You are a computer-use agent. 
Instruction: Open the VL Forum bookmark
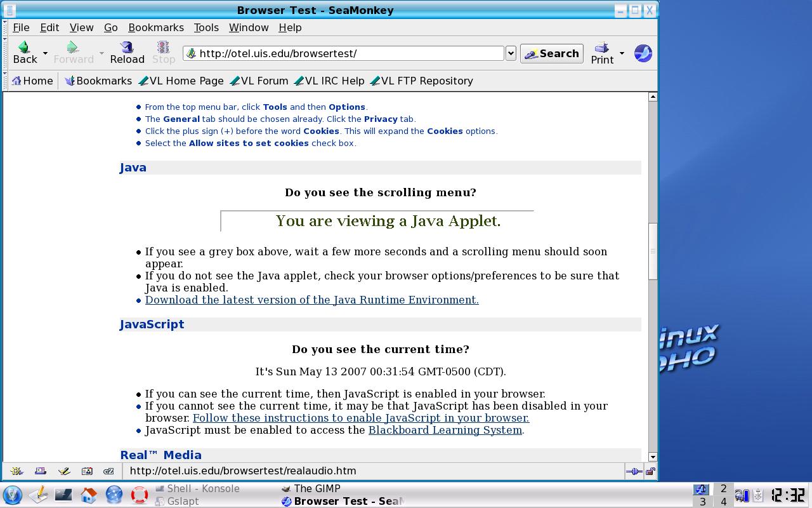tap(259, 81)
